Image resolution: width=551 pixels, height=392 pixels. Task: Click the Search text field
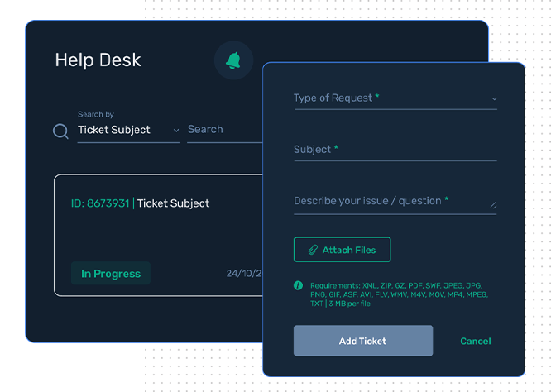click(225, 130)
